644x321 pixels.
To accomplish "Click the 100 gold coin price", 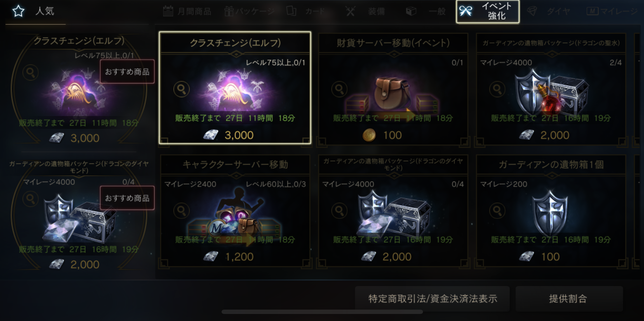I will tap(382, 135).
